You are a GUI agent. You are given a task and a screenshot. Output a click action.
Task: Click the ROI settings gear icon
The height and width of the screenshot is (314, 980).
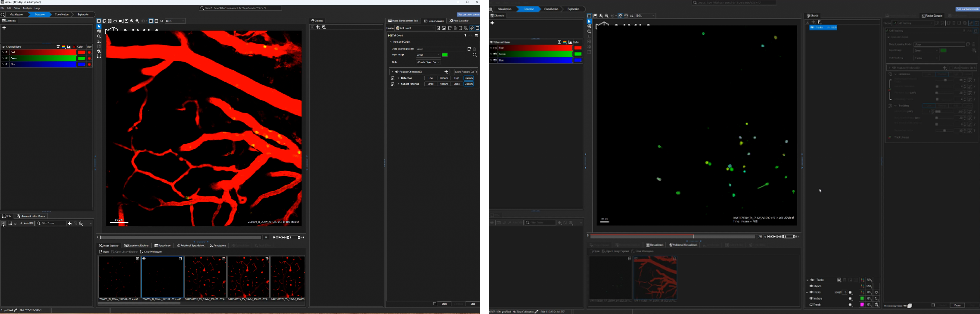(81, 224)
